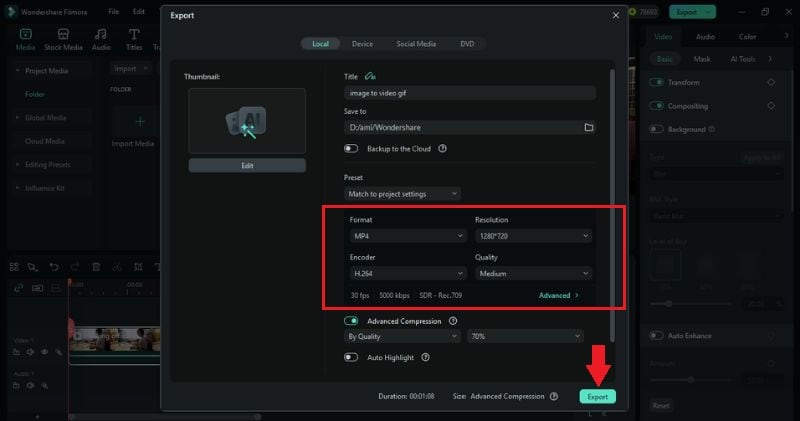This screenshot has width=800, height=421.
Task: Close the Export dialog
Action: pos(616,15)
